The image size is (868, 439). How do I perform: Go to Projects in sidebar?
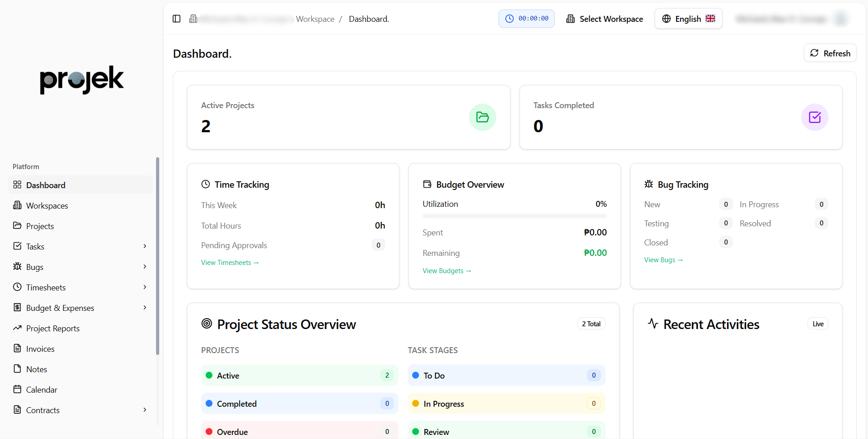click(40, 226)
